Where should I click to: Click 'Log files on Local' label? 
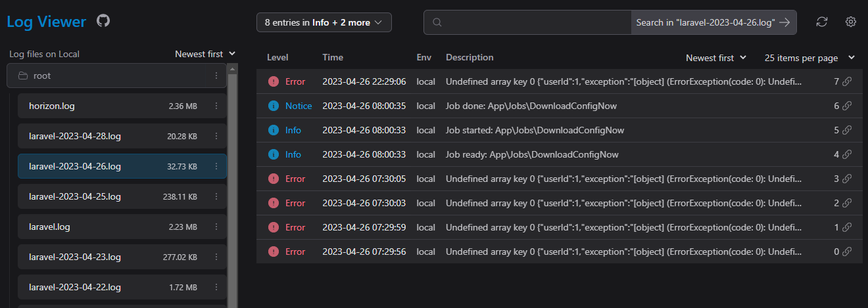pyautogui.click(x=44, y=54)
